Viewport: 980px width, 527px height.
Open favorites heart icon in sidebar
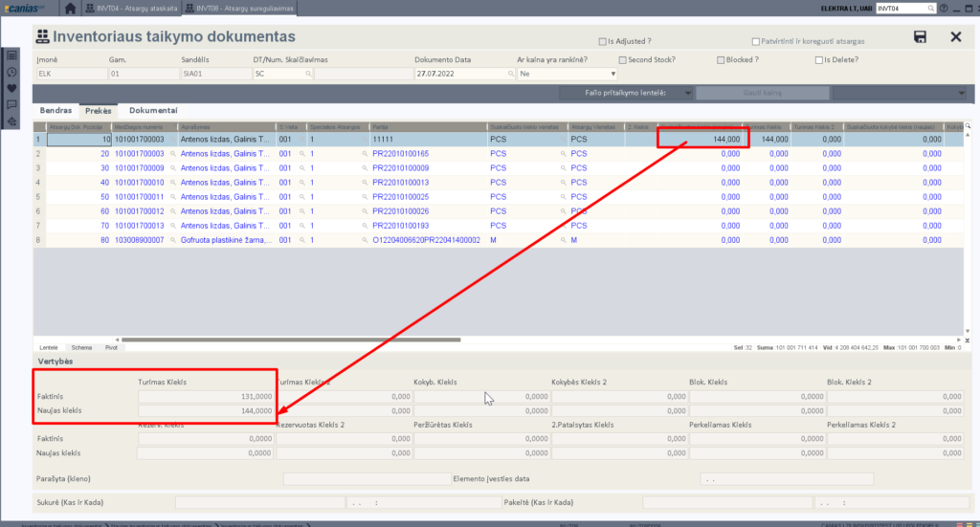pos(11,88)
